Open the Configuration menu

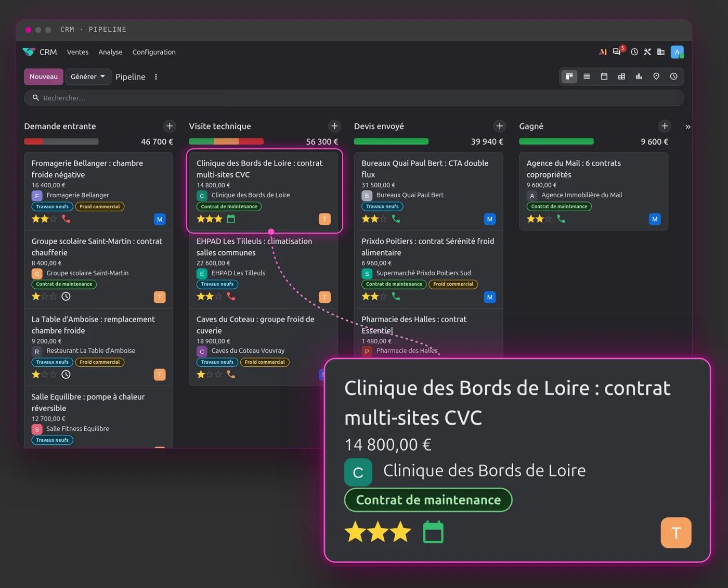154,52
